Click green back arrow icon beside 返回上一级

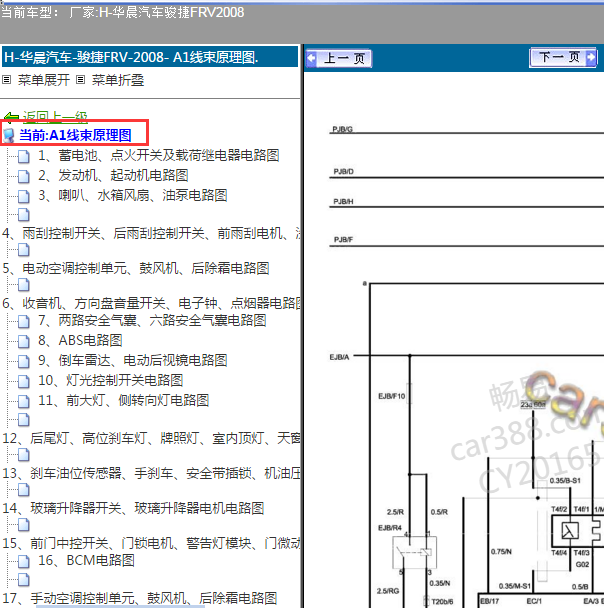[x=11, y=117]
